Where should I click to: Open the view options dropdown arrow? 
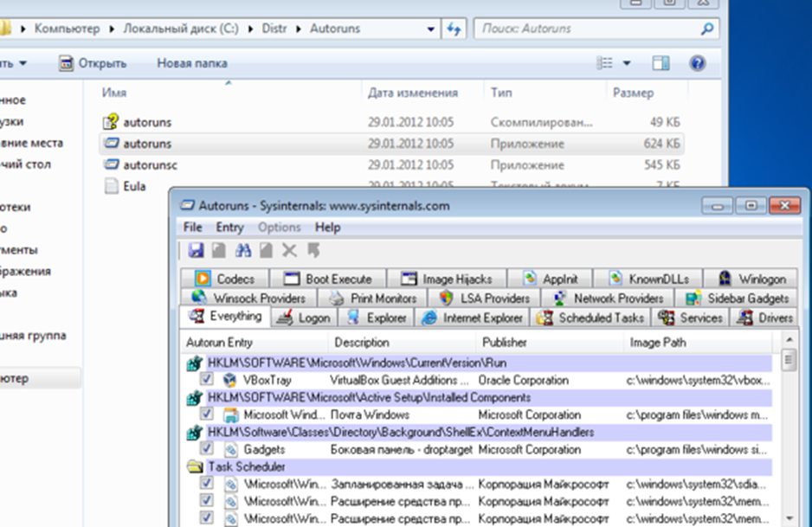pos(627,63)
